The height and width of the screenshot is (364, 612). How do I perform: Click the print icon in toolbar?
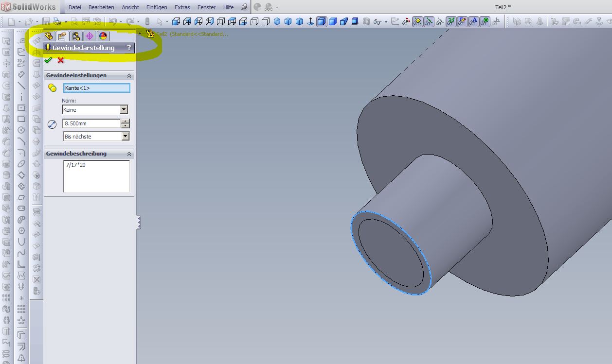(x=57, y=21)
